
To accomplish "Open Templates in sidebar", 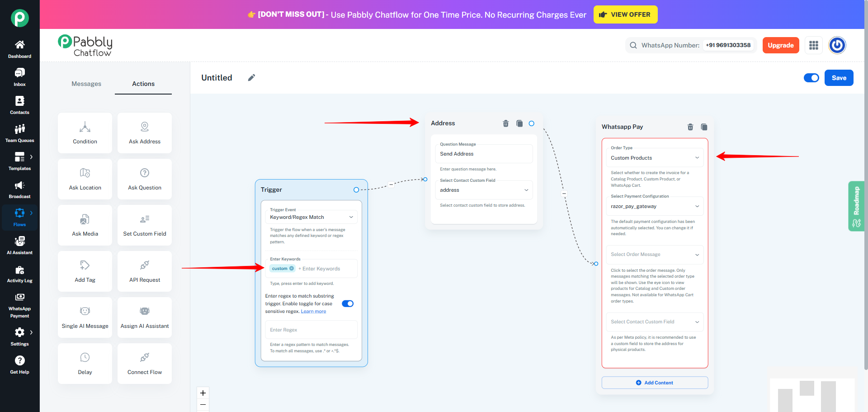I will click(19, 161).
